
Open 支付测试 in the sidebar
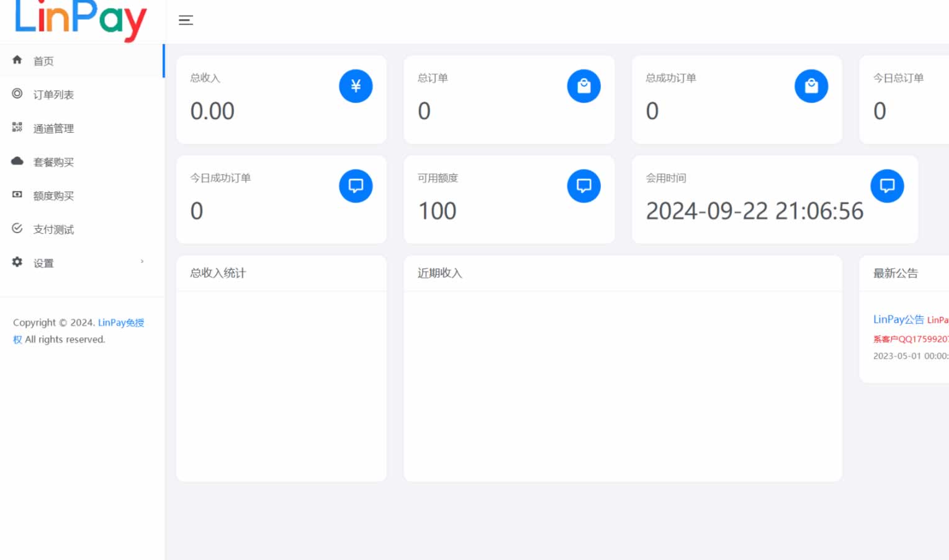tap(53, 229)
